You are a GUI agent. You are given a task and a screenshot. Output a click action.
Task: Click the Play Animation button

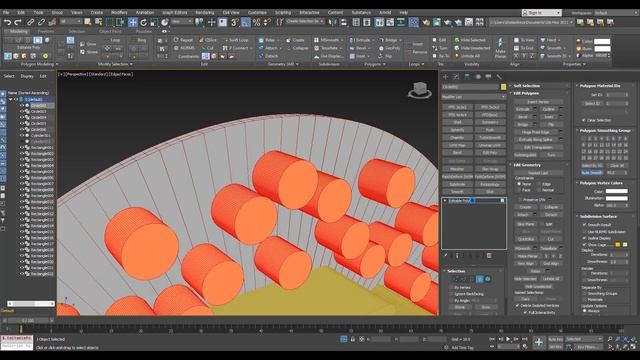508,339
